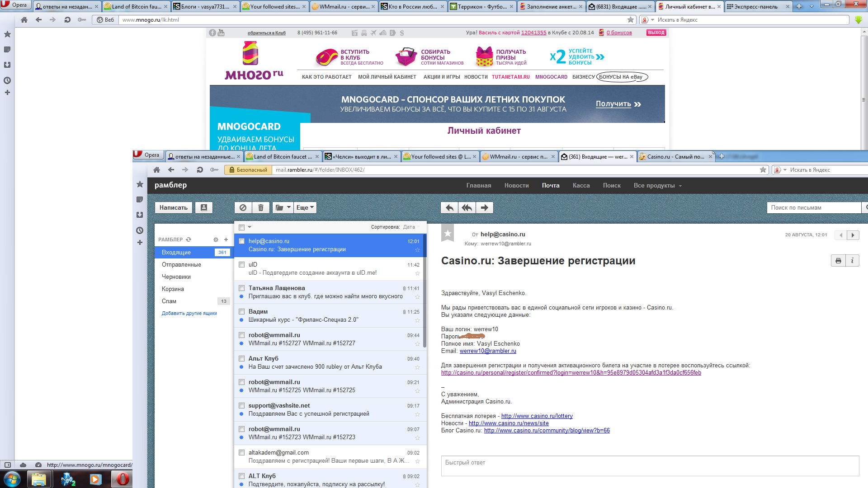Click the Opera icon on the taskbar
Screen dimensions: 868x488
(x=123, y=479)
